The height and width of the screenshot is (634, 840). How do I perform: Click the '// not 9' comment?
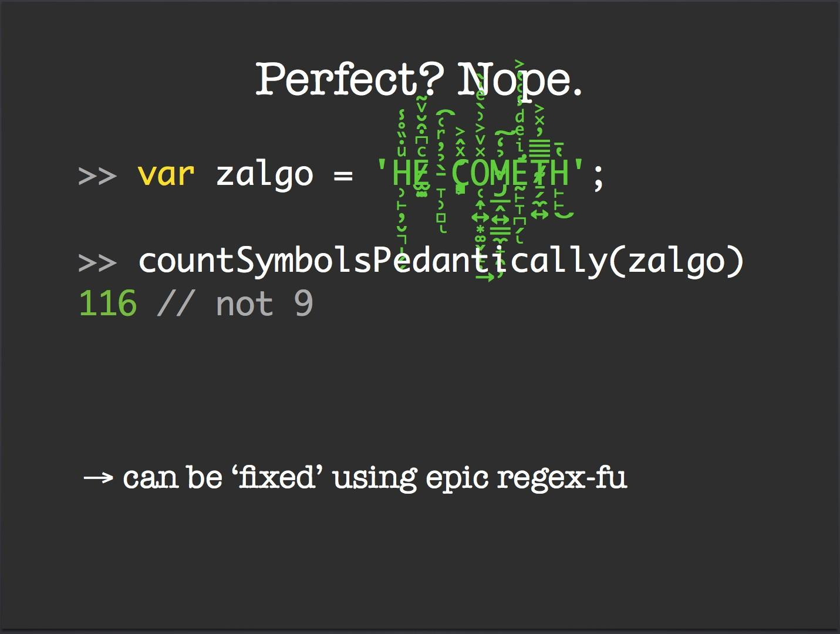tap(235, 304)
